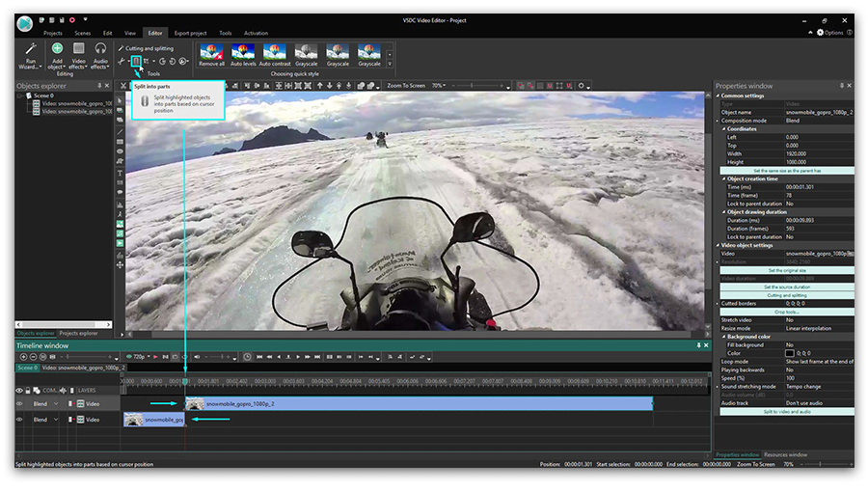The image size is (868, 492).
Task: Apply the Remove all quick style
Action: point(211,56)
